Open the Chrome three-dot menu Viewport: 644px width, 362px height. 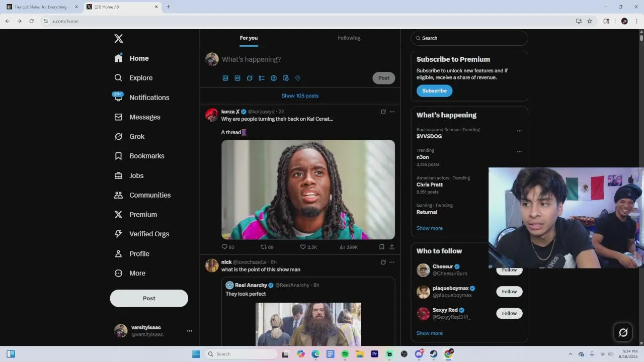click(x=636, y=21)
